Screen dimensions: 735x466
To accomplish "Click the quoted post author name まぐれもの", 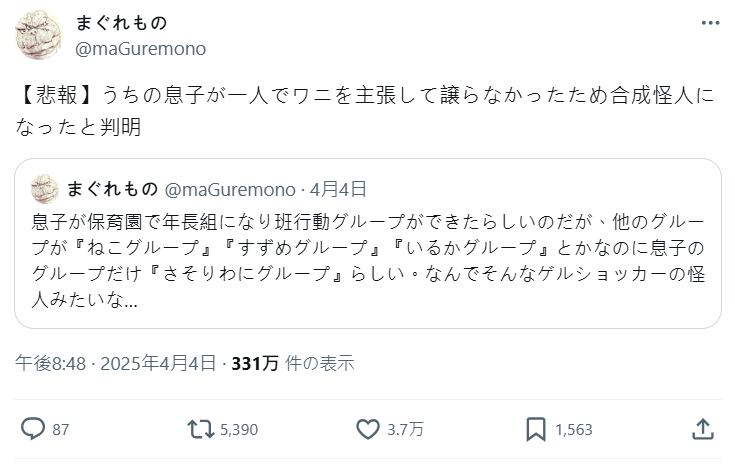I will click(110, 188).
